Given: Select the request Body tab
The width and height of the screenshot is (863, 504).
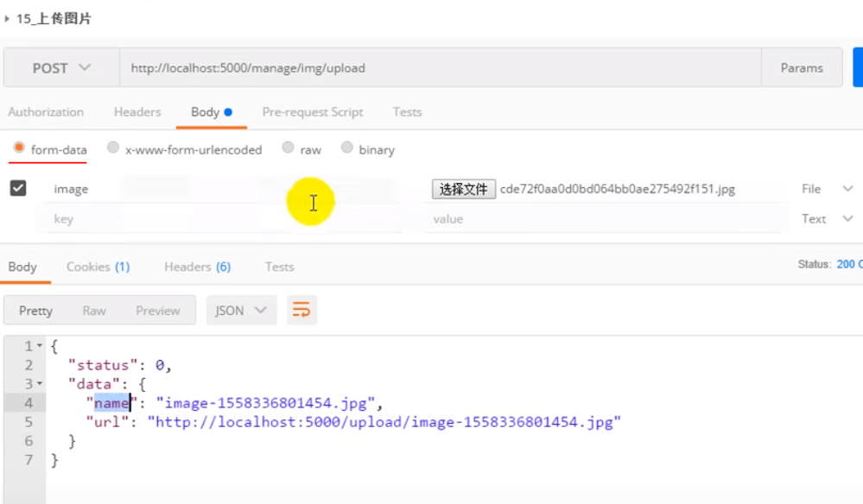Looking at the screenshot, I should pos(212,112).
